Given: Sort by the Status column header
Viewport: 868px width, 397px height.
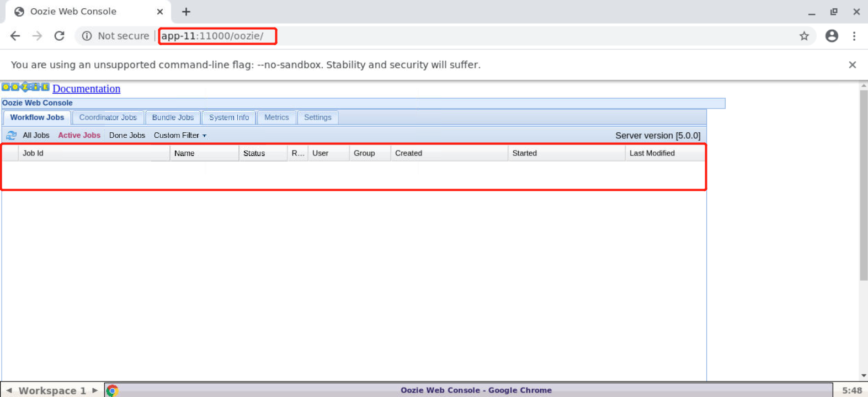Looking at the screenshot, I should pyautogui.click(x=263, y=153).
